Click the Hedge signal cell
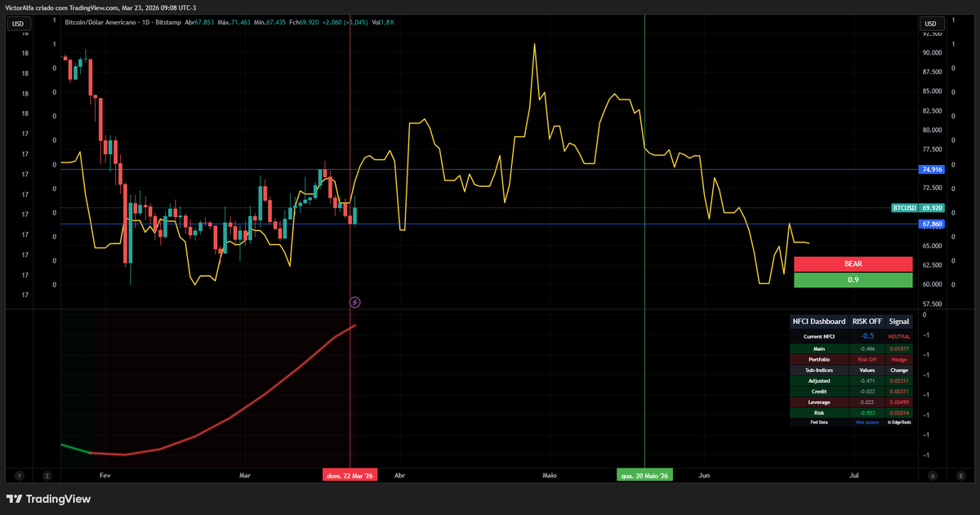The height and width of the screenshot is (515, 980). point(899,359)
